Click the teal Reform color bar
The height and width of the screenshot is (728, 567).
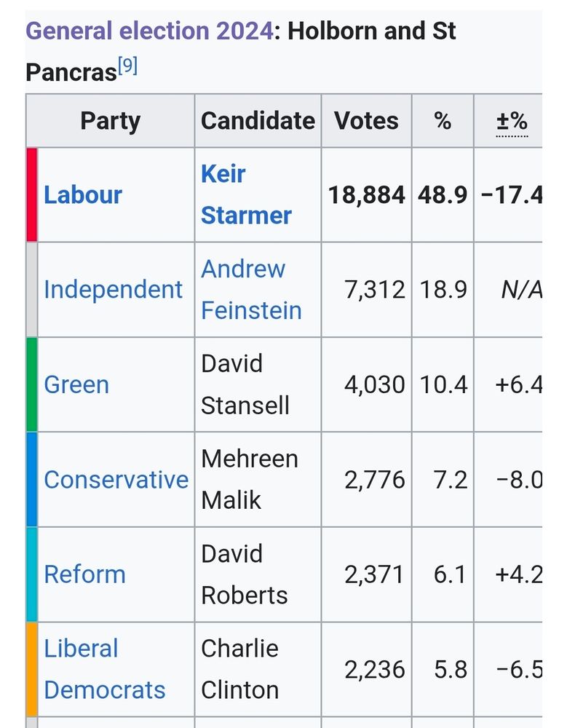coord(31,574)
